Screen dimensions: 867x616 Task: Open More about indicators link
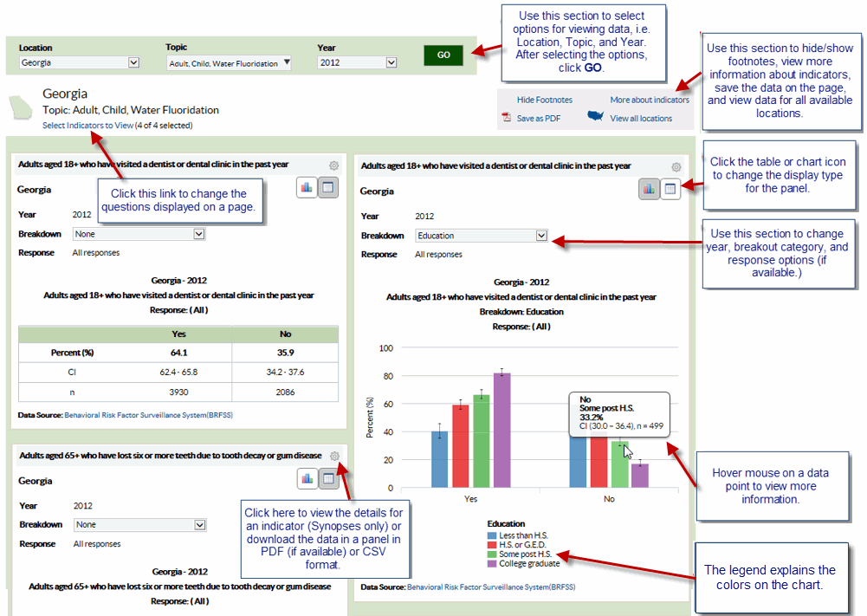(x=649, y=101)
